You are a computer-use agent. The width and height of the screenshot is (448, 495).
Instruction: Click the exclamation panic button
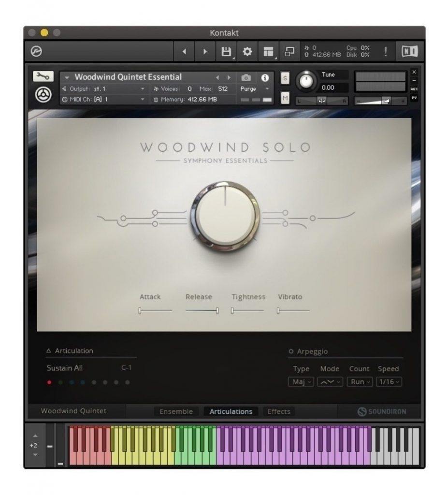point(386,51)
